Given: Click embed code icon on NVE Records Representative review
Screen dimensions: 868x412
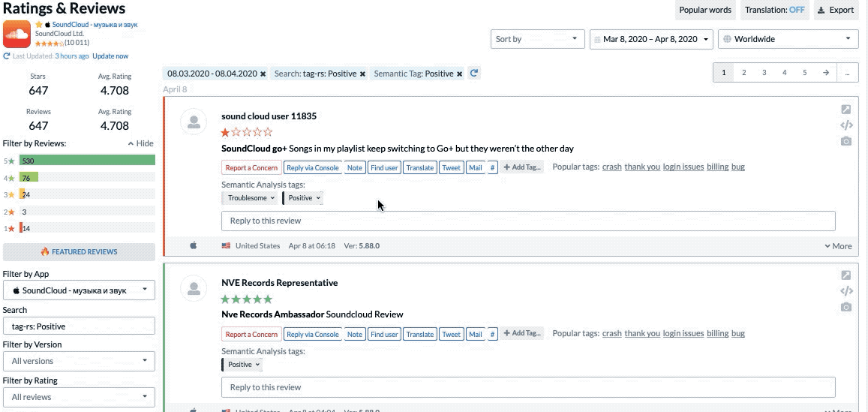Looking at the screenshot, I should pyautogui.click(x=845, y=291).
